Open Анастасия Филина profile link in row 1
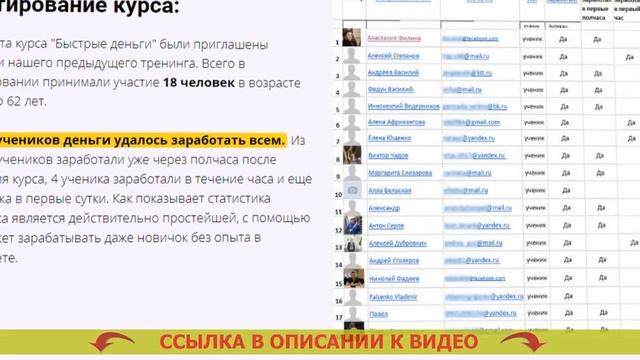 click(x=394, y=38)
